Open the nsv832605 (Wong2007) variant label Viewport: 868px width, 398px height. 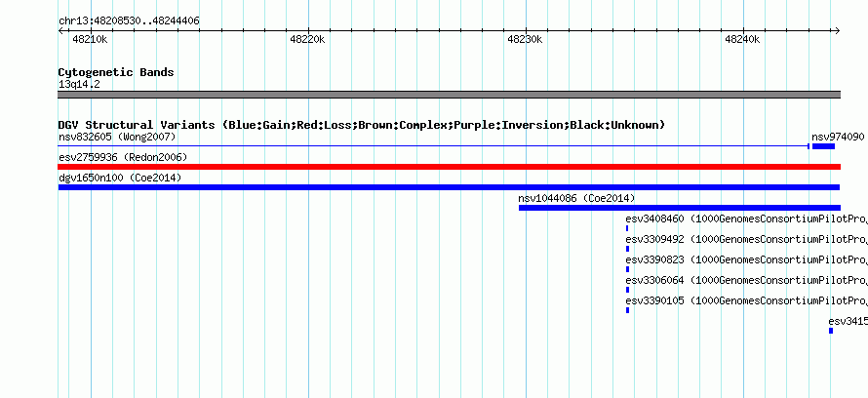pos(117,137)
